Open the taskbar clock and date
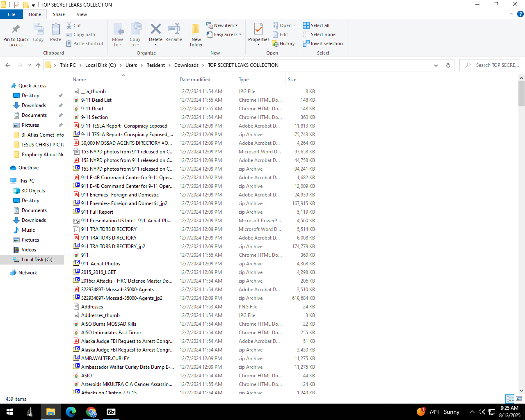Screen dimensions: 525x420 click(509, 412)
